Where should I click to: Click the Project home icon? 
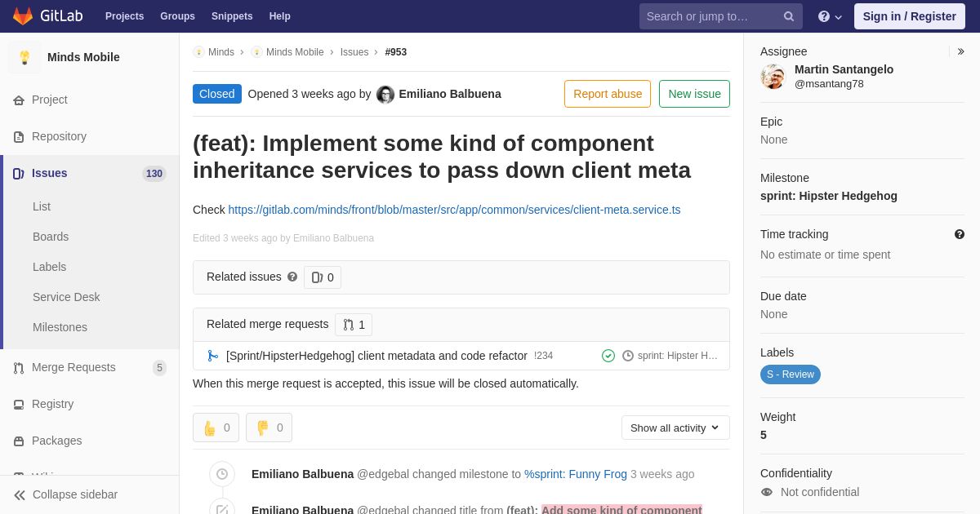tap(19, 100)
